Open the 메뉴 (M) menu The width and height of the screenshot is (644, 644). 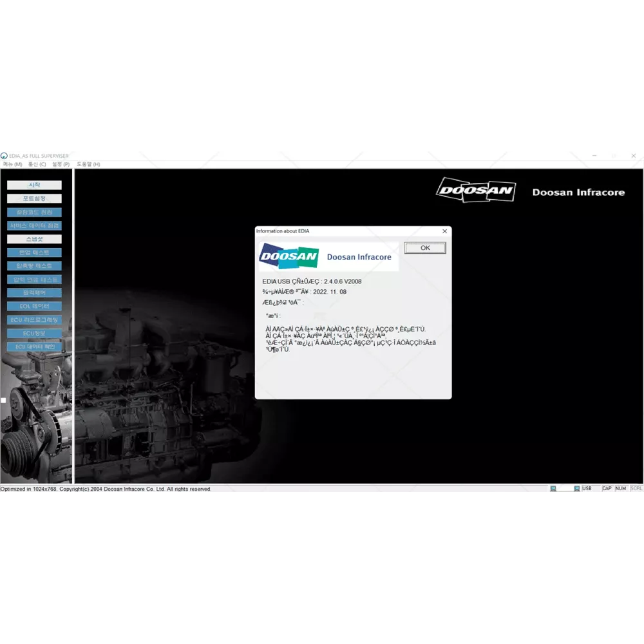(12, 164)
